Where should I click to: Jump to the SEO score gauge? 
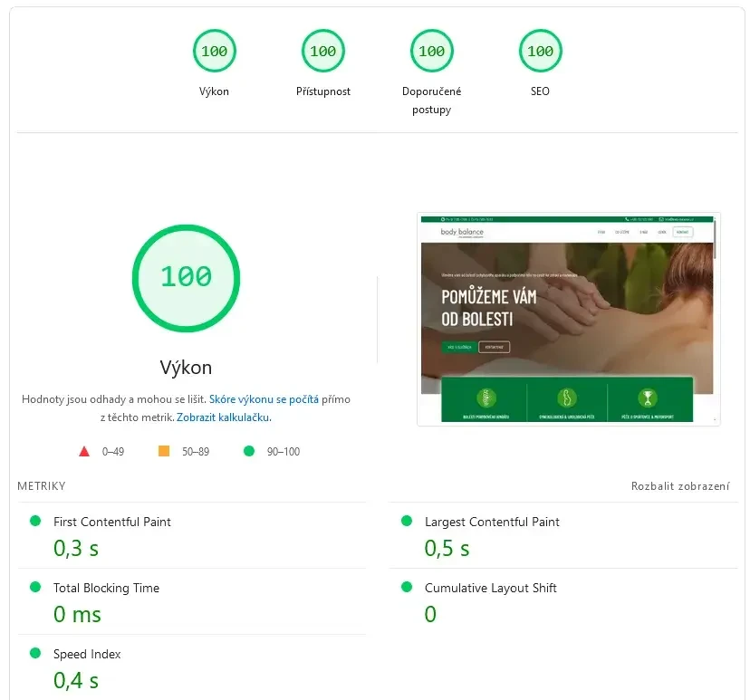[x=540, y=52]
